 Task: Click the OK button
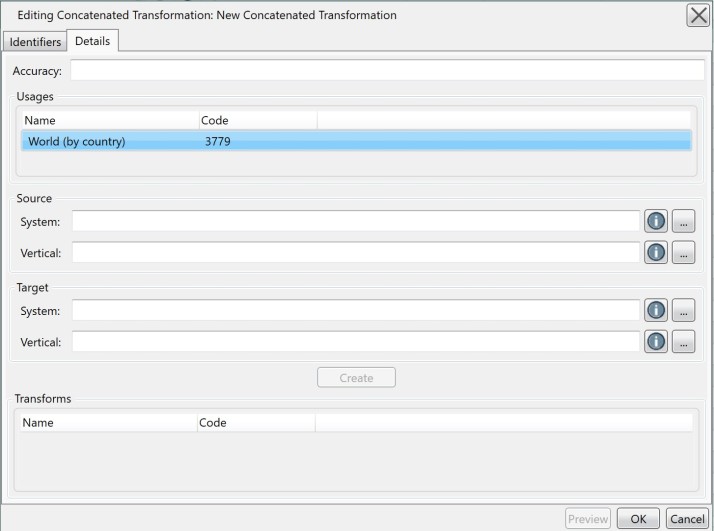(x=638, y=519)
